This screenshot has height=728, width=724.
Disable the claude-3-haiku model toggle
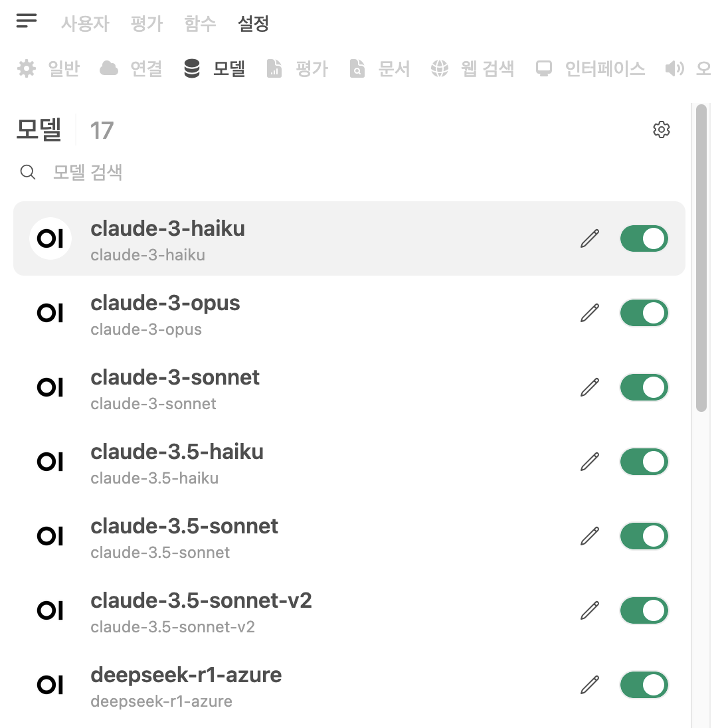(644, 238)
